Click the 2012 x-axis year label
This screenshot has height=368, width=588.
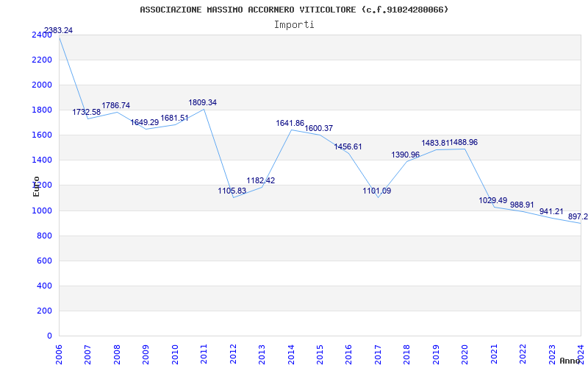click(x=233, y=354)
